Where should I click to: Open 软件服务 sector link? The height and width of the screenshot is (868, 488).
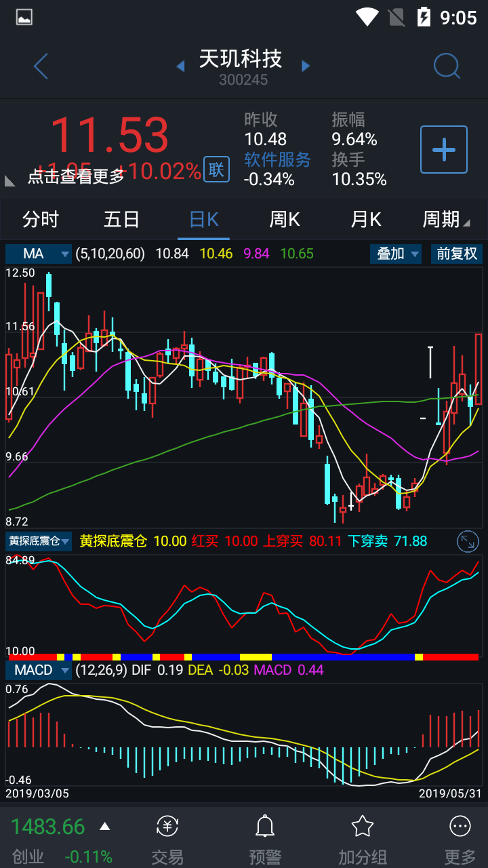(x=277, y=159)
